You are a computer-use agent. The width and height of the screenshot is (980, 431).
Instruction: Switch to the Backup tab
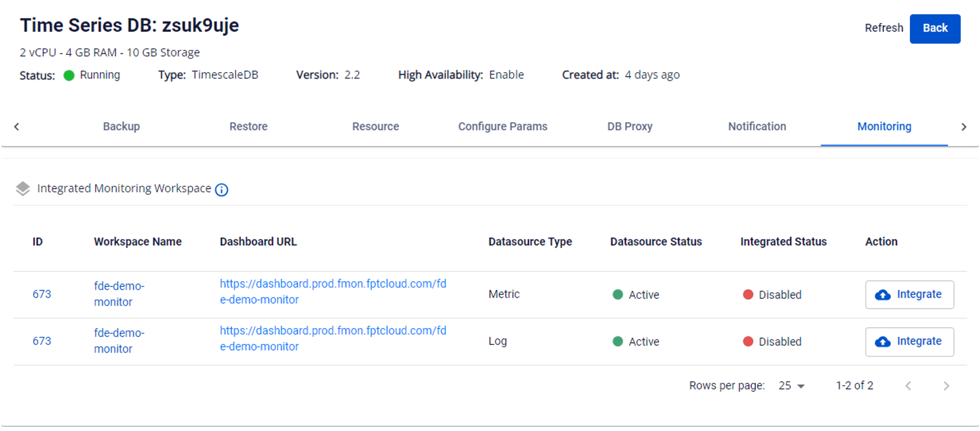(x=121, y=127)
